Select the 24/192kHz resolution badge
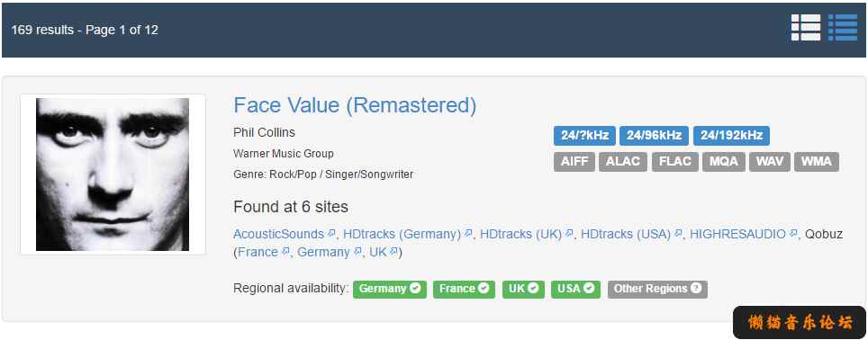Image resolution: width=868 pixels, height=340 pixels. (731, 136)
